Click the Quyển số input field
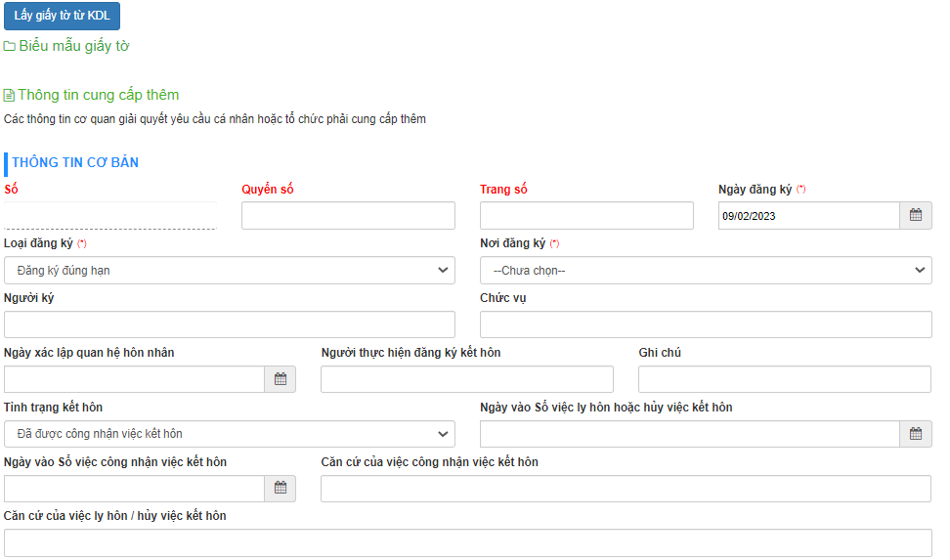The width and height of the screenshot is (950, 560). (x=348, y=215)
